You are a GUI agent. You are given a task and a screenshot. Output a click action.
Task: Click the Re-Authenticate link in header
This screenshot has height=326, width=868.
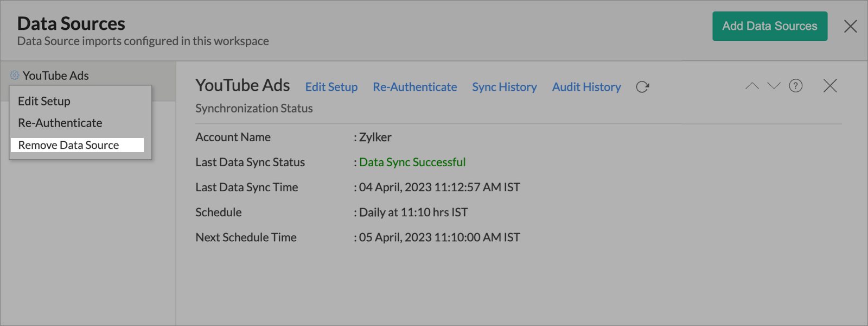[x=415, y=87]
